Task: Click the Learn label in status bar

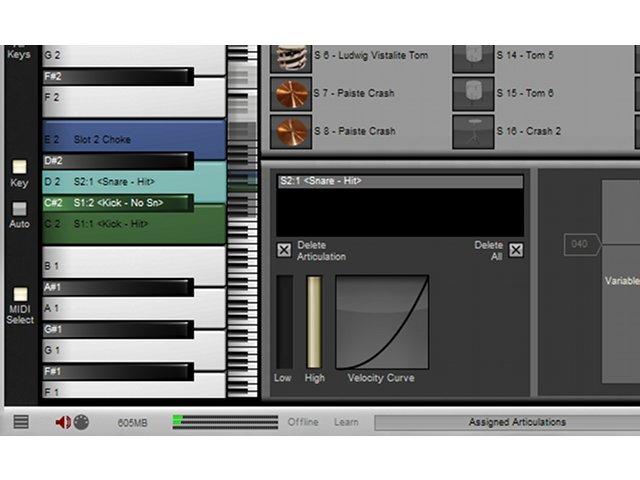Action: pos(346,422)
